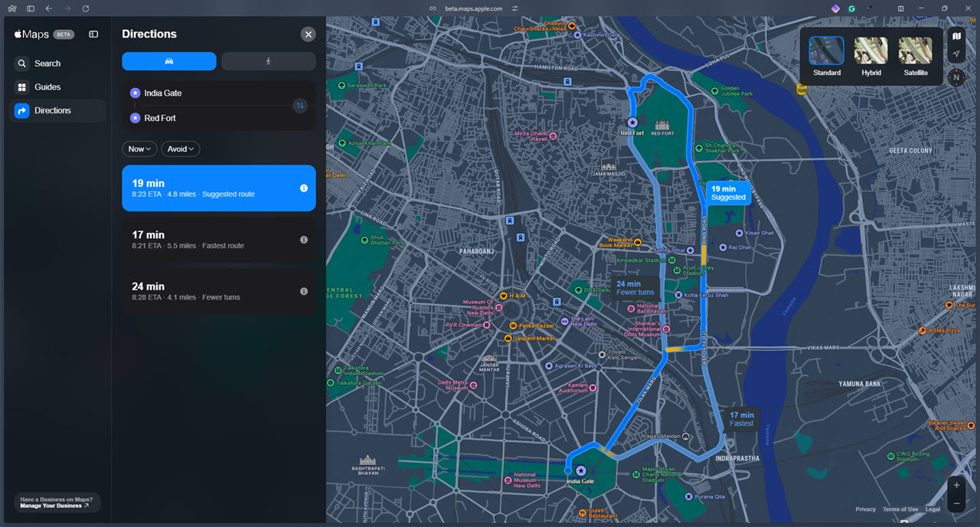Open Search in the sidebar
This screenshot has width=980, height=527.
47,64
